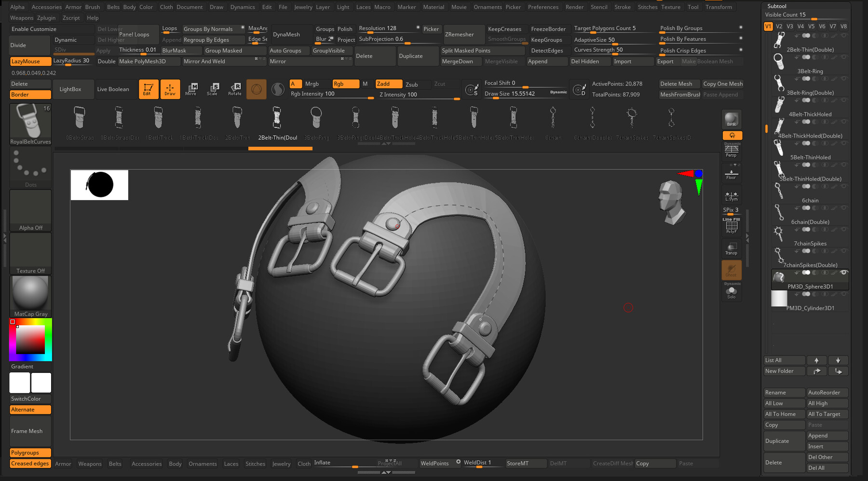
Task: Toggle Alternate color button
Action: 30,410
